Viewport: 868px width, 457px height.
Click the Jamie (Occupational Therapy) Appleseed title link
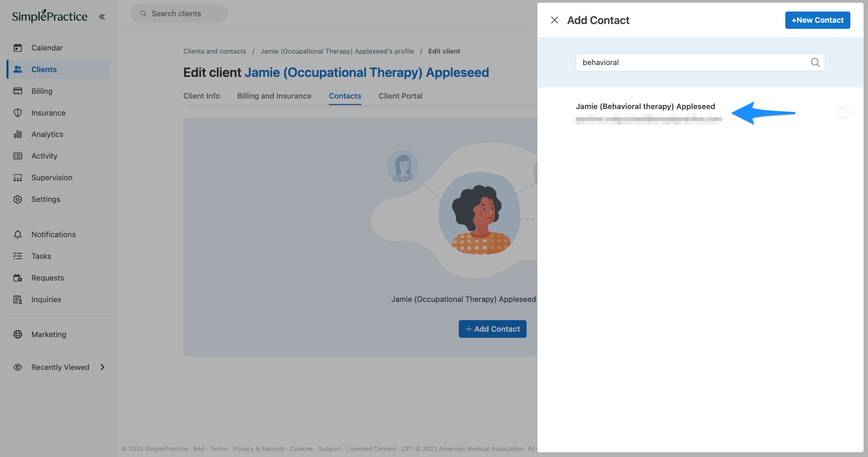(x=367, y=72)
